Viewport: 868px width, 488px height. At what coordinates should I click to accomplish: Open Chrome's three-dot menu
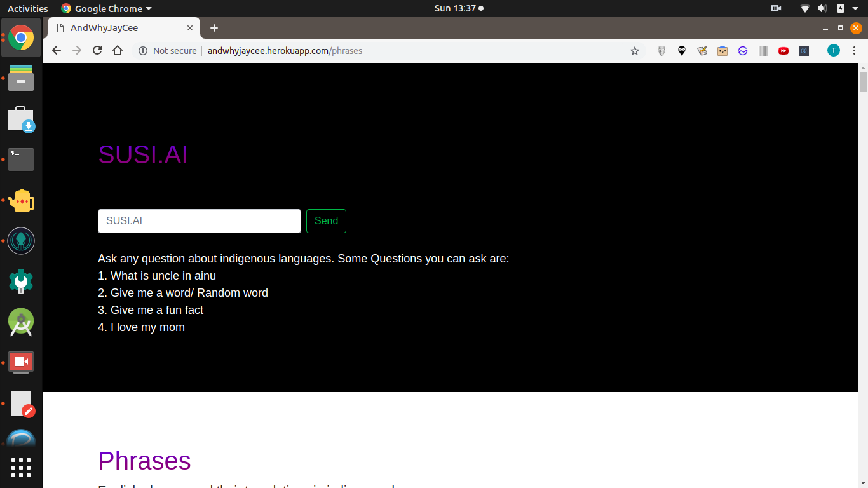coord(854,51)
